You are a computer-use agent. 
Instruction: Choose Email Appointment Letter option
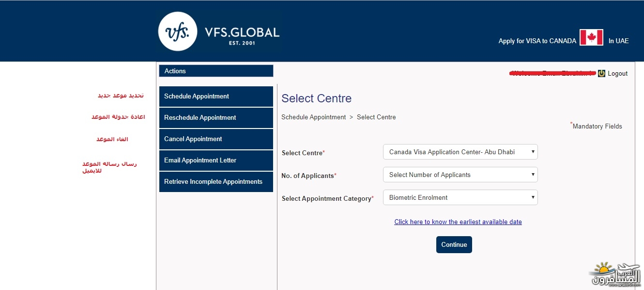[x=216, y=160]
